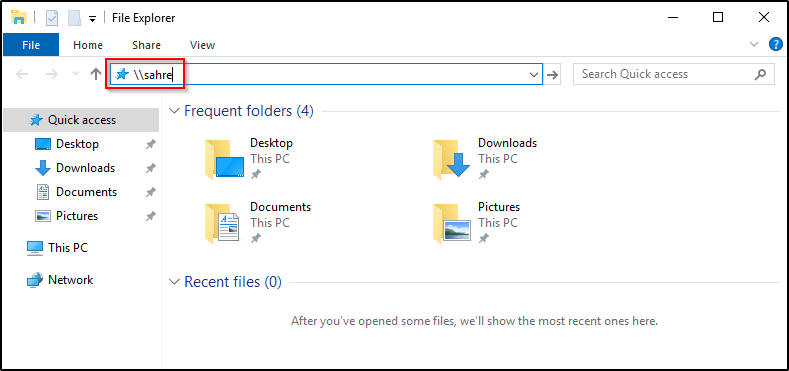This screenshot has height=371, width=789.
Task: Click the Recent files (0) heading
Action: [232, 282]
